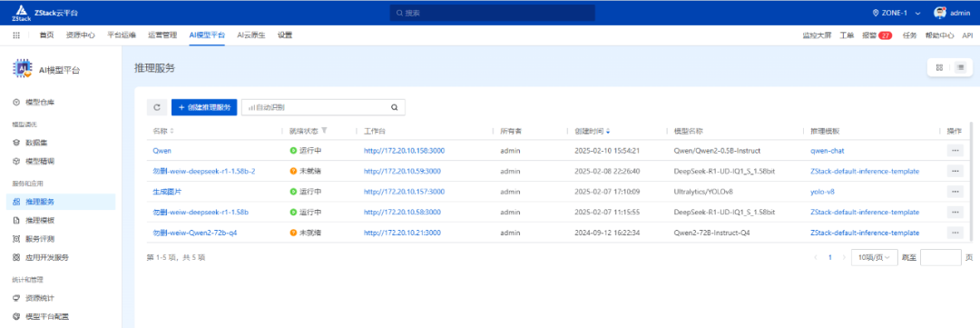Open the app grid launcher icon
Image resolution: width=980 pixels, height=328 pixels.
click(16, 35)
